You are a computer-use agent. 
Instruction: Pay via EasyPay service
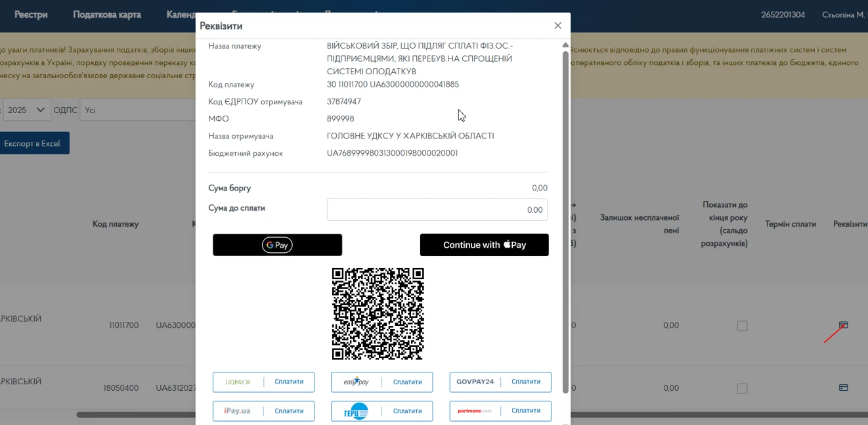[x=381, y=382]
